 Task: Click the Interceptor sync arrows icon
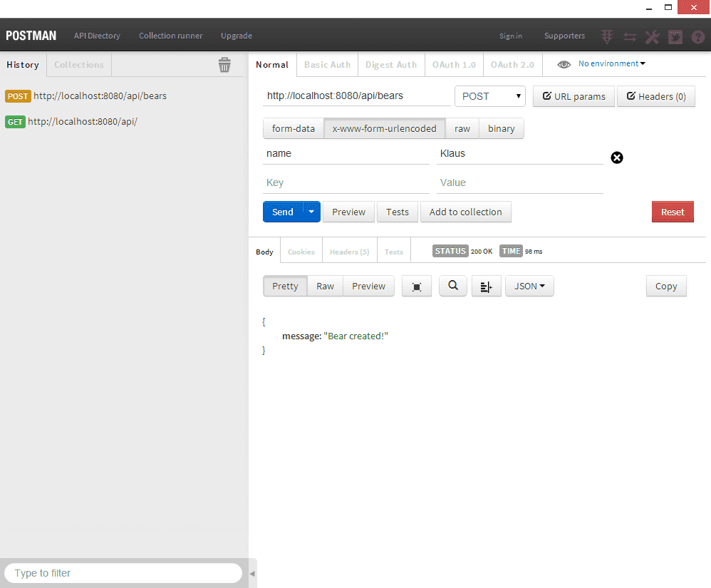pos(630,36)
